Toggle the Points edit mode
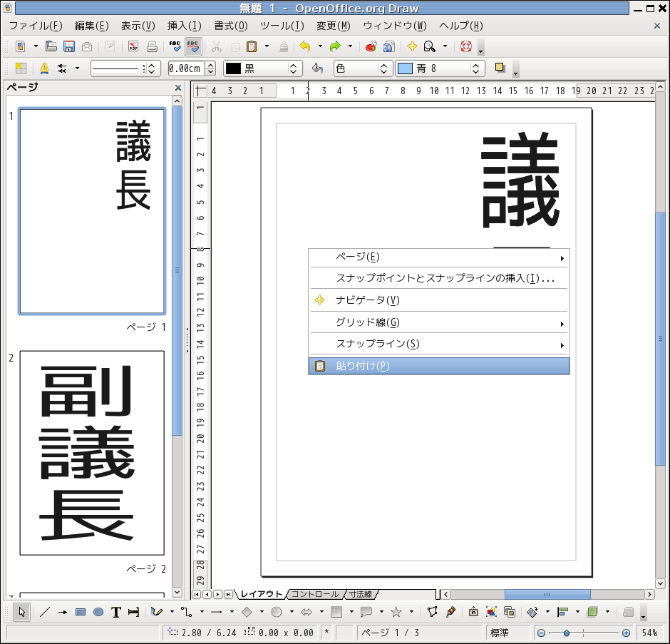 pos(432,612)
